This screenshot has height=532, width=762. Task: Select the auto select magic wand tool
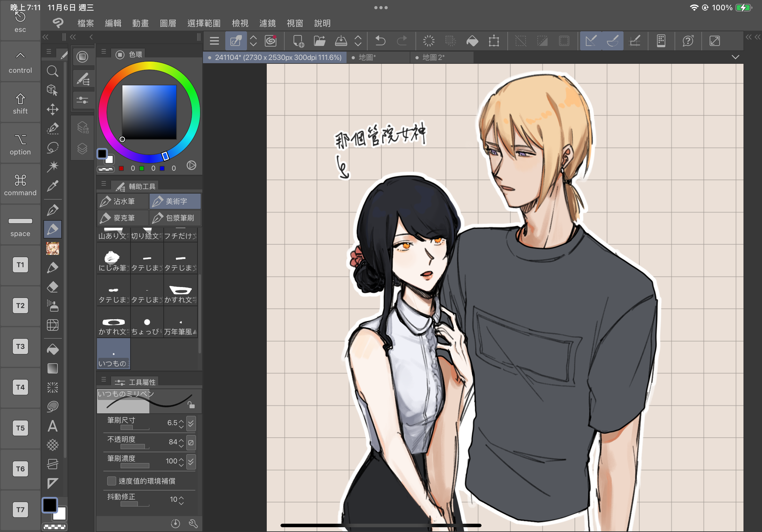pos(52,166)
